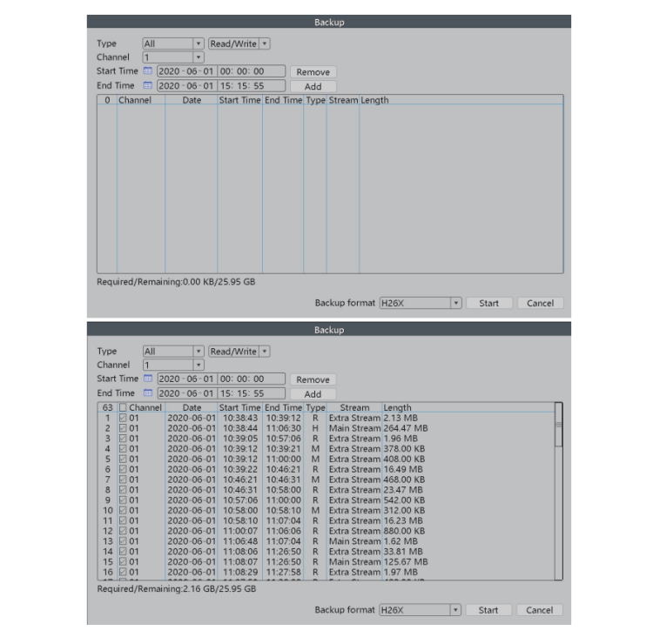Viewport: 653px width, 644px height.
Task: Click the Stream column header in the 63-record list
Action: 355,407
